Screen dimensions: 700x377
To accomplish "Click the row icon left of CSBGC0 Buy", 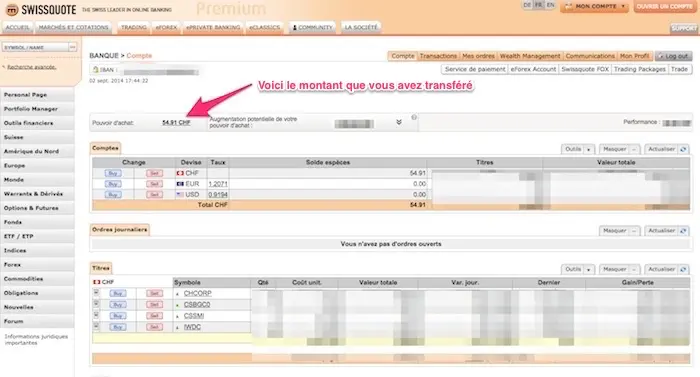I will click(x=96, y=304).
